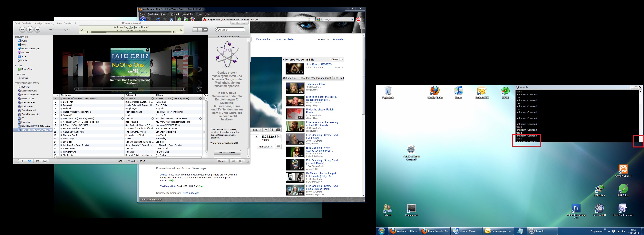Open the reaker2 account dropdown
Image resolution: width=644 pixels, height=235 pixels.
pyautogui.click(x=324, y=39)
